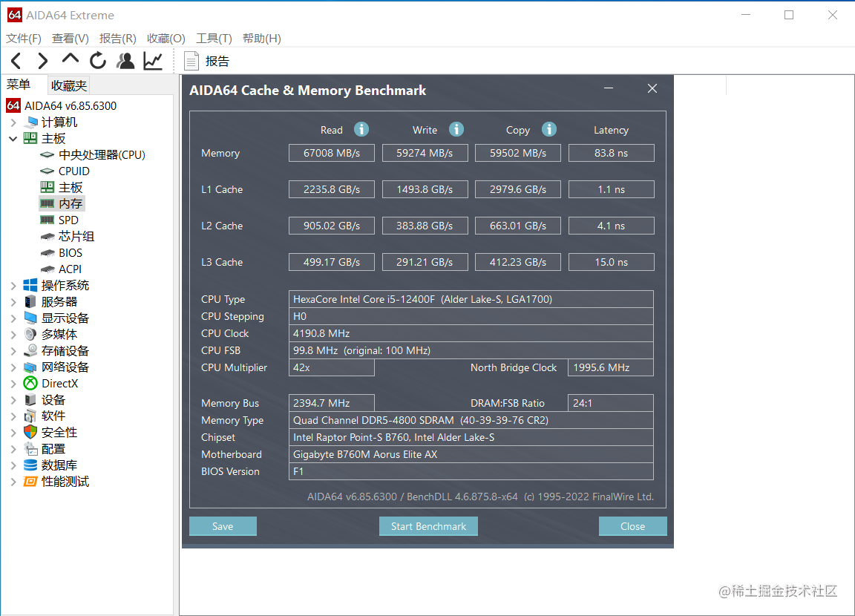Select 芯片组 chipset tree item
Image resolution: width=855 pixels, height=616 pixels.
pos(76,237)
